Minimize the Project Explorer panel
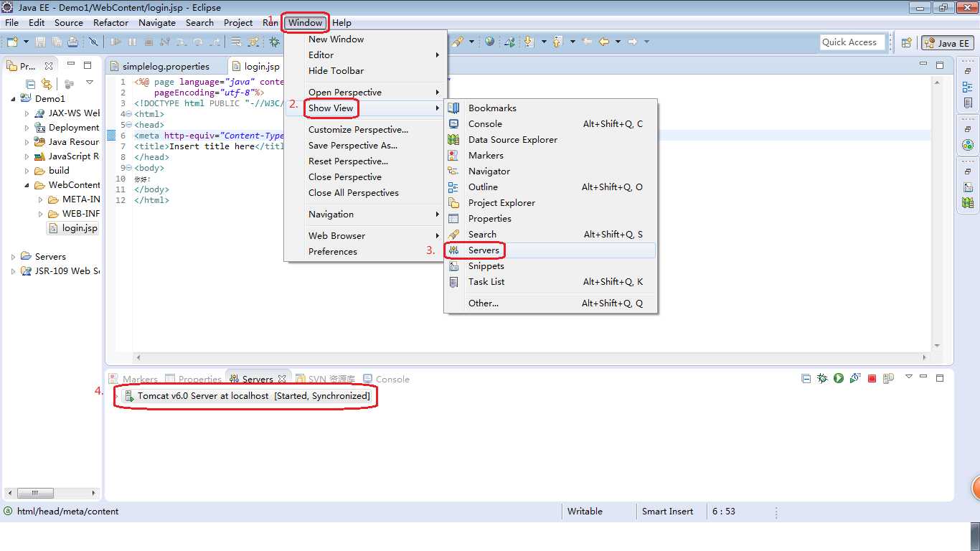 pyautogui.click(x=71, y=65)
